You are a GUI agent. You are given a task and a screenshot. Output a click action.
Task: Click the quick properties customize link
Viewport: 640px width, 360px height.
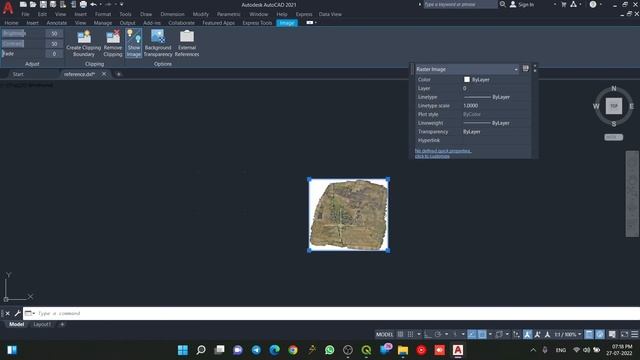pos(443,153)
